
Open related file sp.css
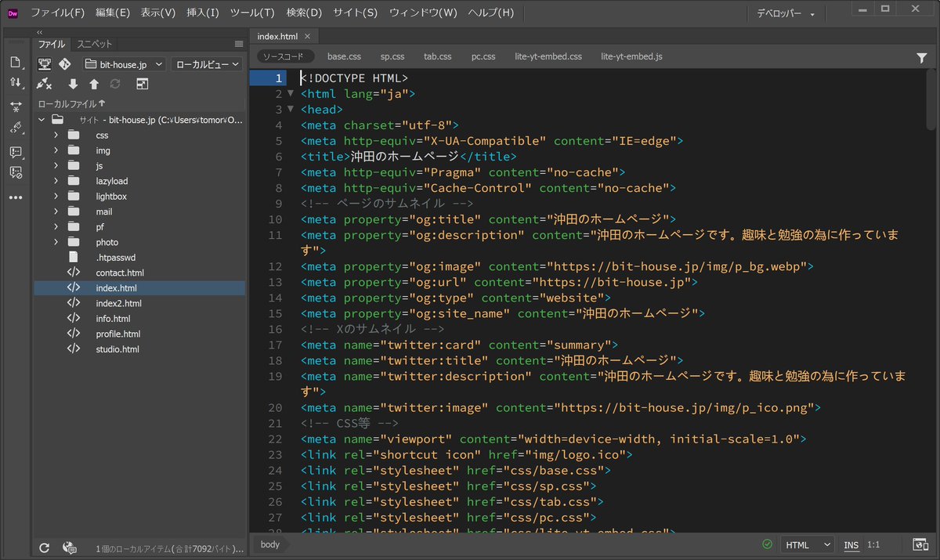[392, 56]
